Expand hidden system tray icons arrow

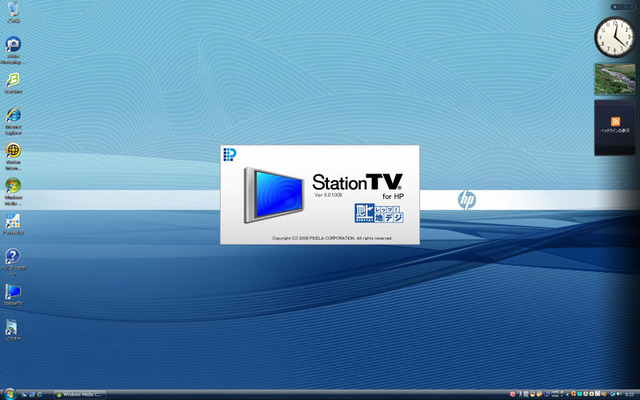tap(567, 394)
